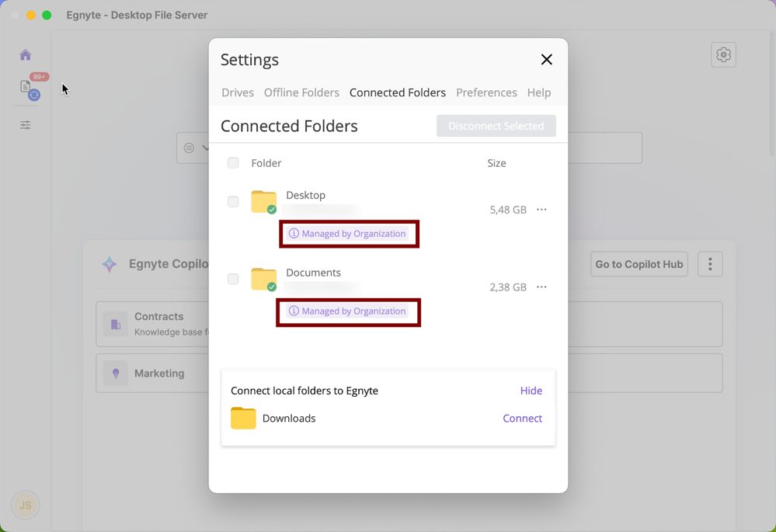Click the JS user avatar

(x=25, y=505)
